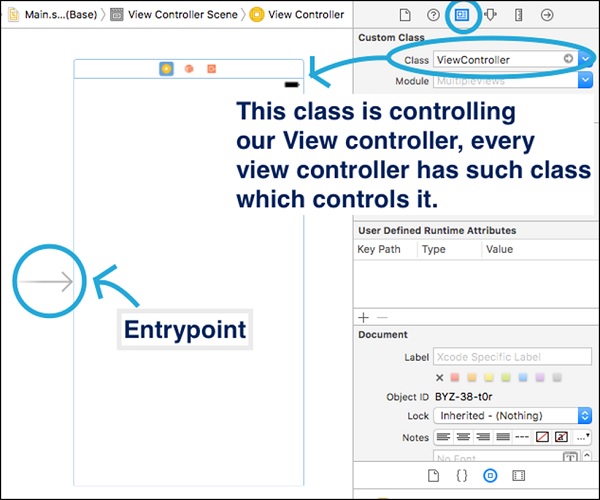Open the Quick Help inspector
This screenshot has width=600, height=500.
pyautogui.click(x=433, y=15)
